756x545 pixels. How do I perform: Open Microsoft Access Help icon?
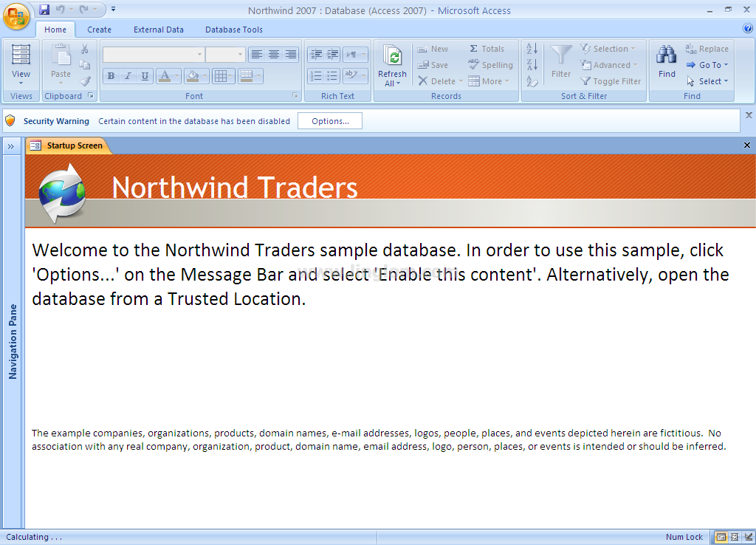[x=748, y=29]
